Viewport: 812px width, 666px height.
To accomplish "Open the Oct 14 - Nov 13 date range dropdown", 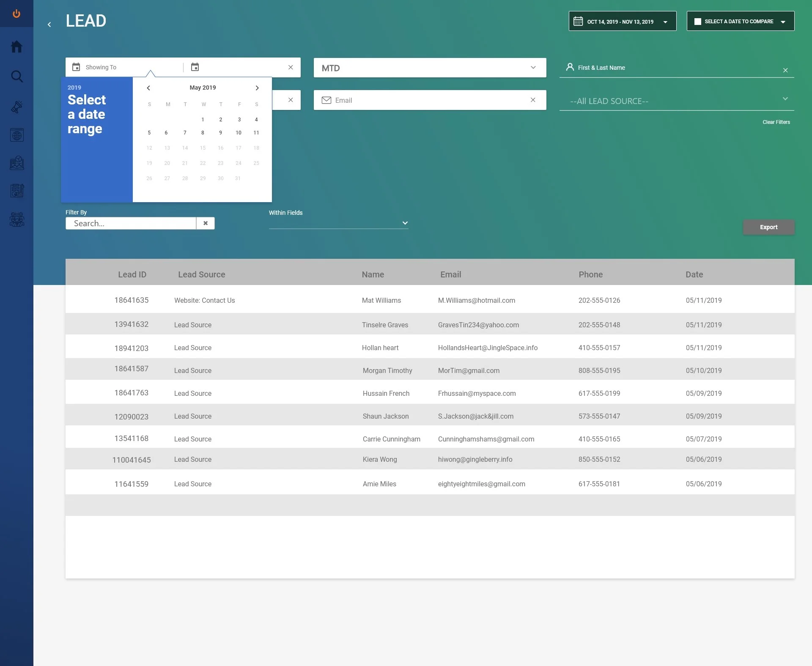I will tap(622, 21).
